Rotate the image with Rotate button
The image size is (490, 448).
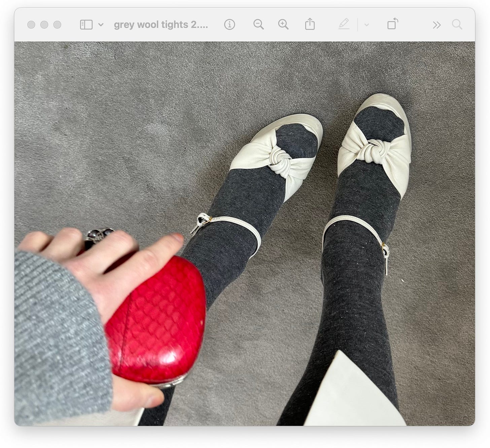[x=393, y=24]
